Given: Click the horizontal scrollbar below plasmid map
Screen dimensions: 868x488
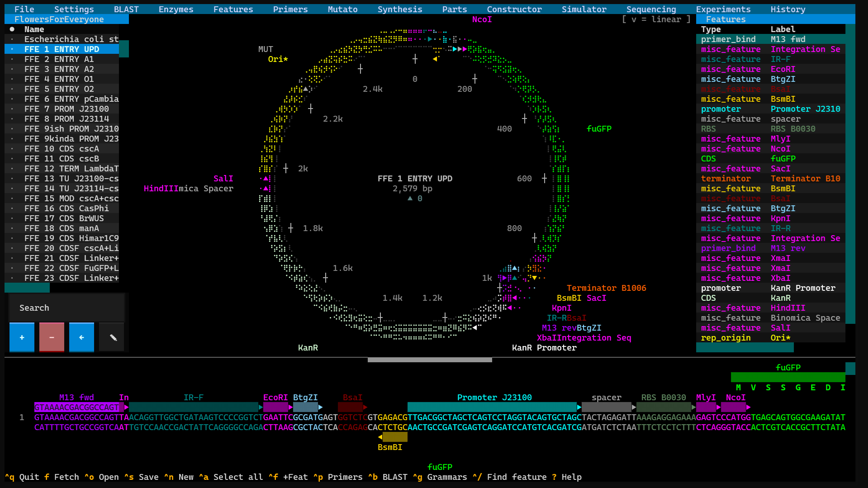Looking at the screenshot, I should (x=430, y=360).
